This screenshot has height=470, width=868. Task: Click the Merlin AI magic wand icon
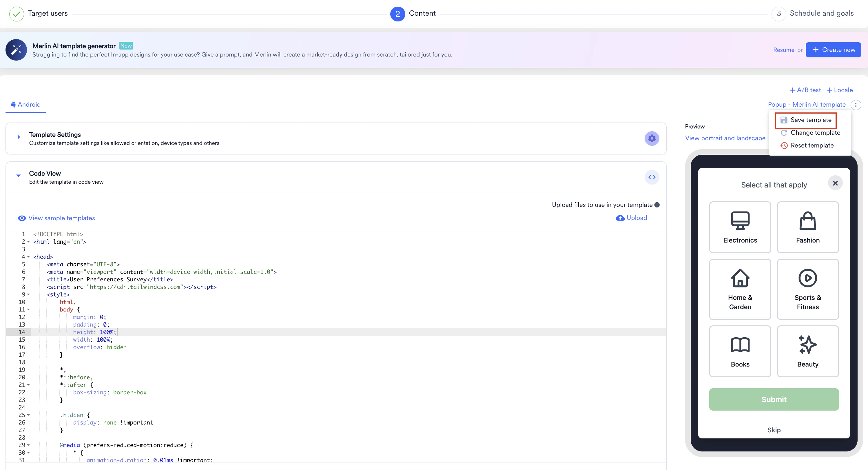click(x=16, y=50)
